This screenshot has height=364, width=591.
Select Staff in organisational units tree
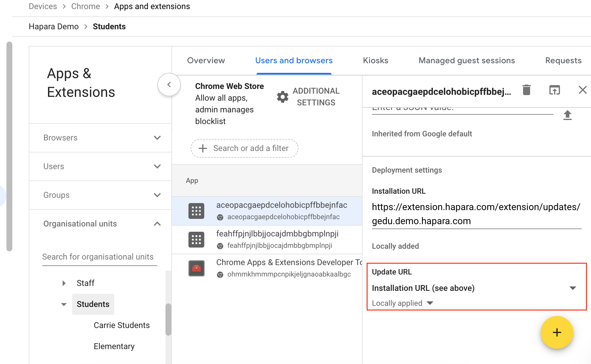[x=85, y=283]
